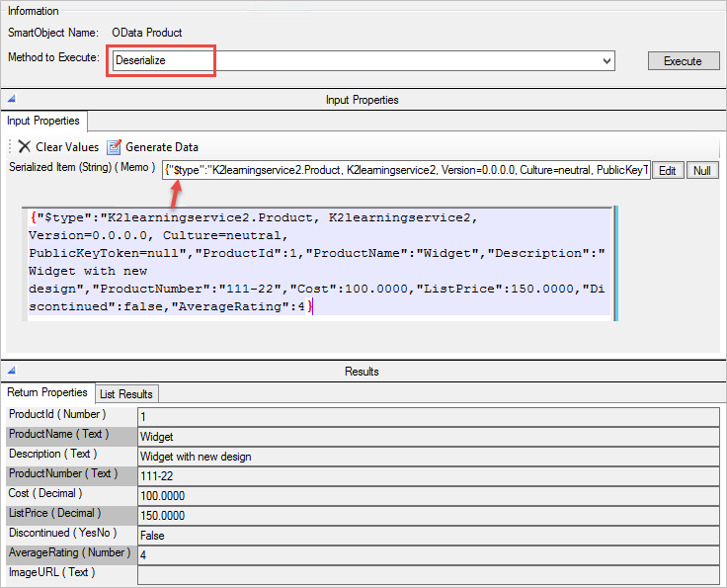727x588 pixels.
Task: Click the Null button
Action: [701, 171]
